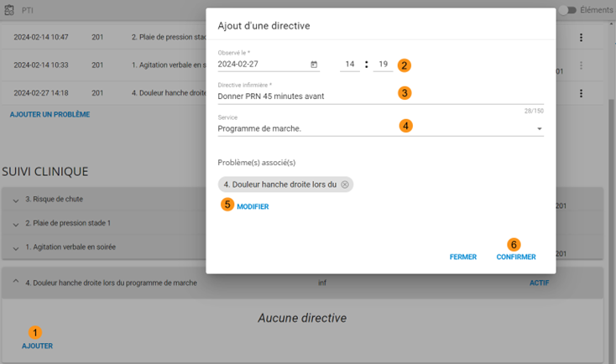Expand the Risque de chute section
This screenshot has width=616, height=364.
pos(16,200)
